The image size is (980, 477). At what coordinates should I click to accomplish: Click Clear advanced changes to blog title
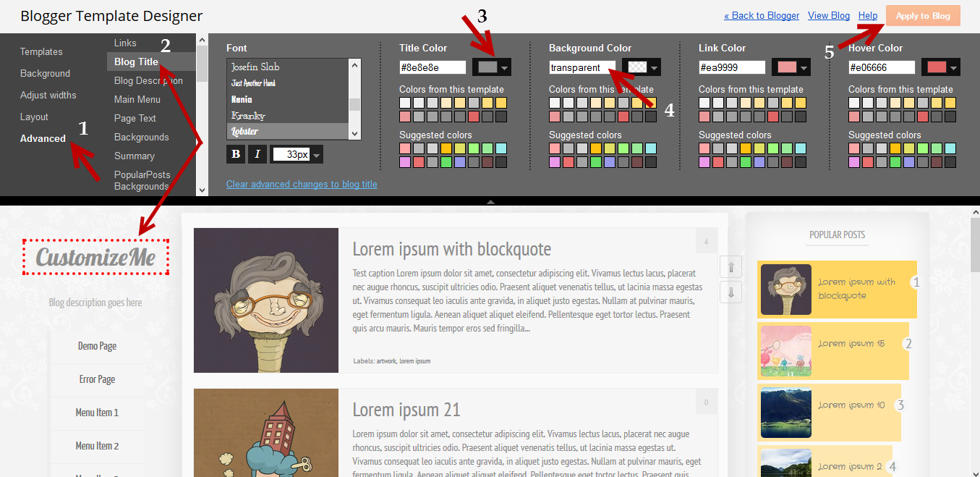tap(302, 184)
